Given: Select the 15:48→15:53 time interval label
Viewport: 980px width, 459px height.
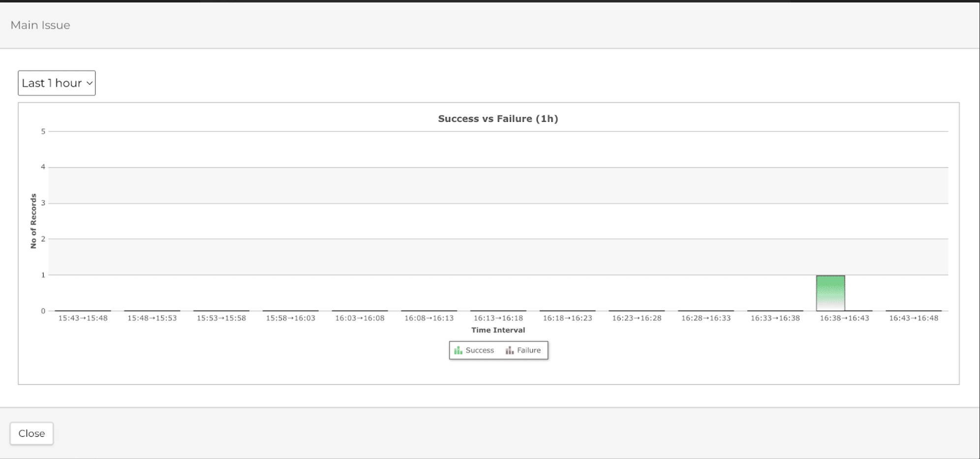Looking at the screenshot, I should tap(152, 318).
